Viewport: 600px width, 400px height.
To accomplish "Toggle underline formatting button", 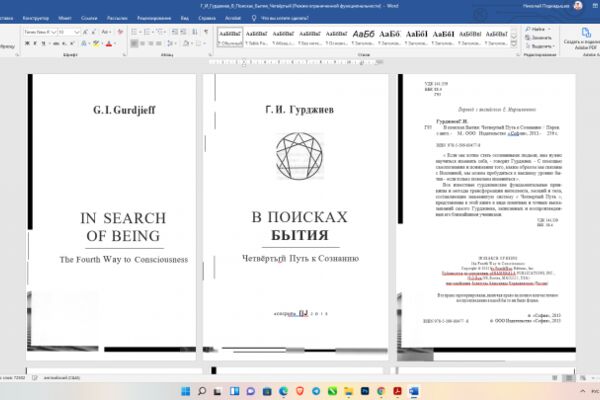I will click(x=43, y=44).
